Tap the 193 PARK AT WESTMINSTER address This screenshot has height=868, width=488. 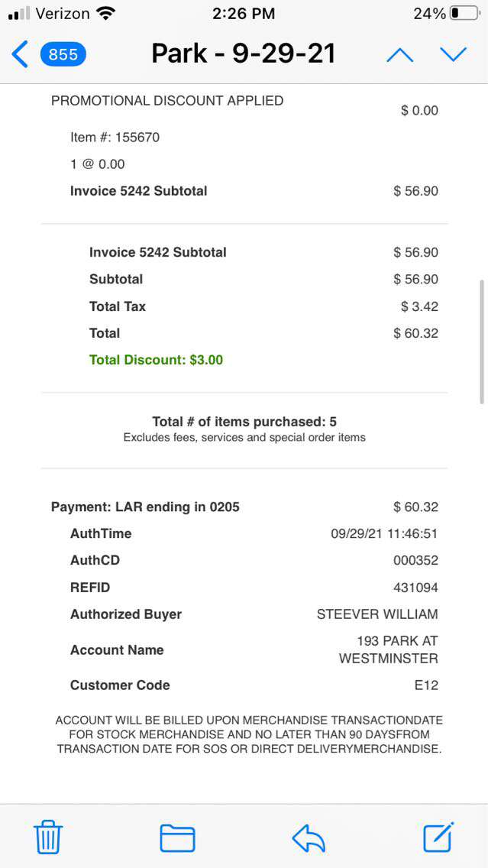tap(389, 649)
